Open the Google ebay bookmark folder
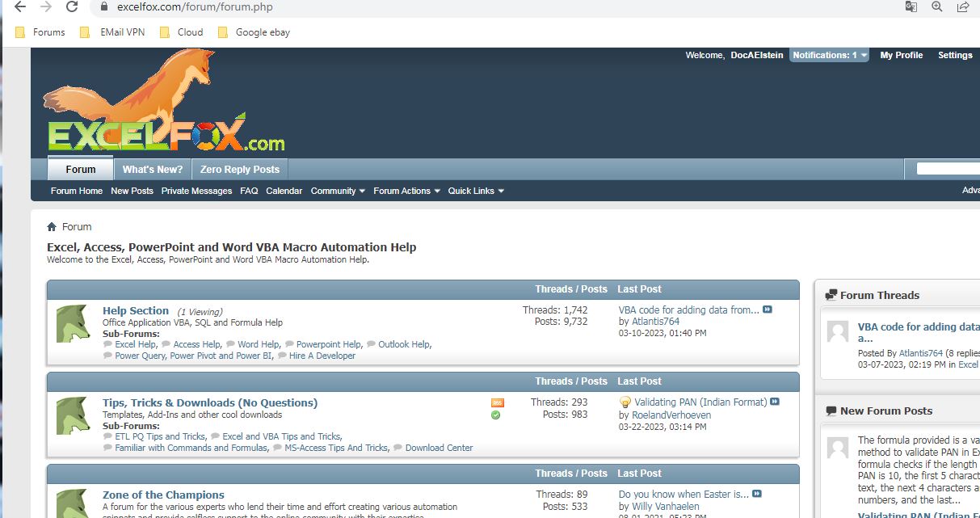 254,32
